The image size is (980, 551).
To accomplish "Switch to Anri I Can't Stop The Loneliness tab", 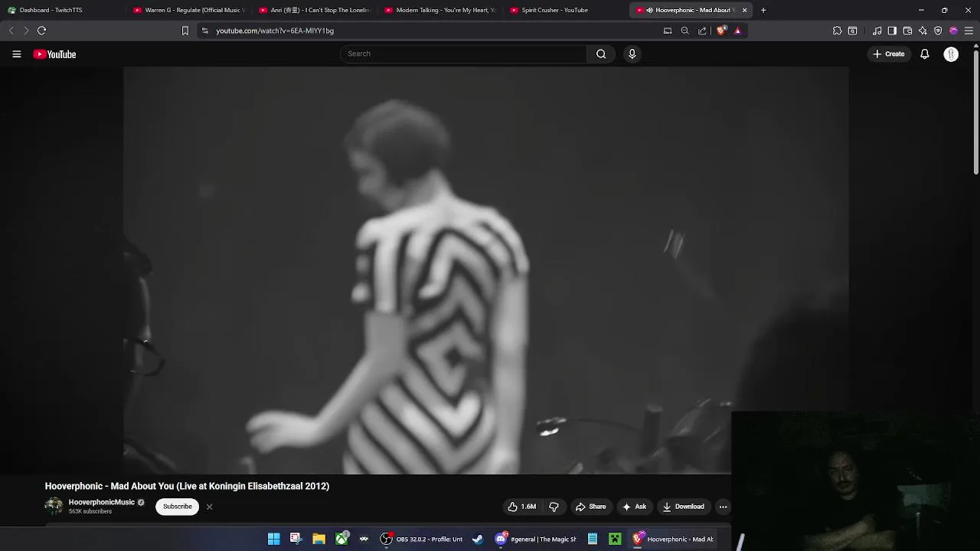I will point(314,10).
